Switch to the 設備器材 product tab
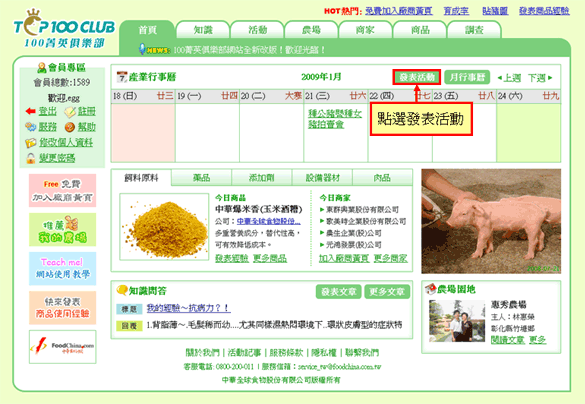The image size is (585, 404). pyautogui.click(x=322, y=178)
